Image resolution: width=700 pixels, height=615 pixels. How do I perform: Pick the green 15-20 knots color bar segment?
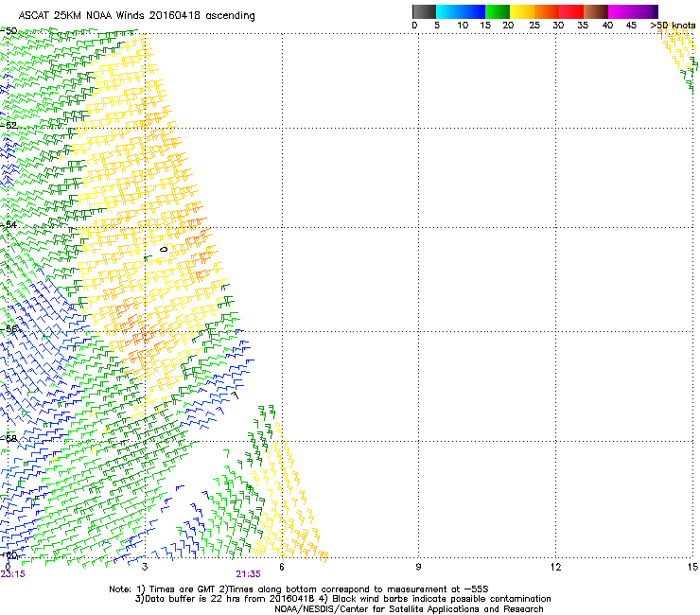click(x=498, y=11)
